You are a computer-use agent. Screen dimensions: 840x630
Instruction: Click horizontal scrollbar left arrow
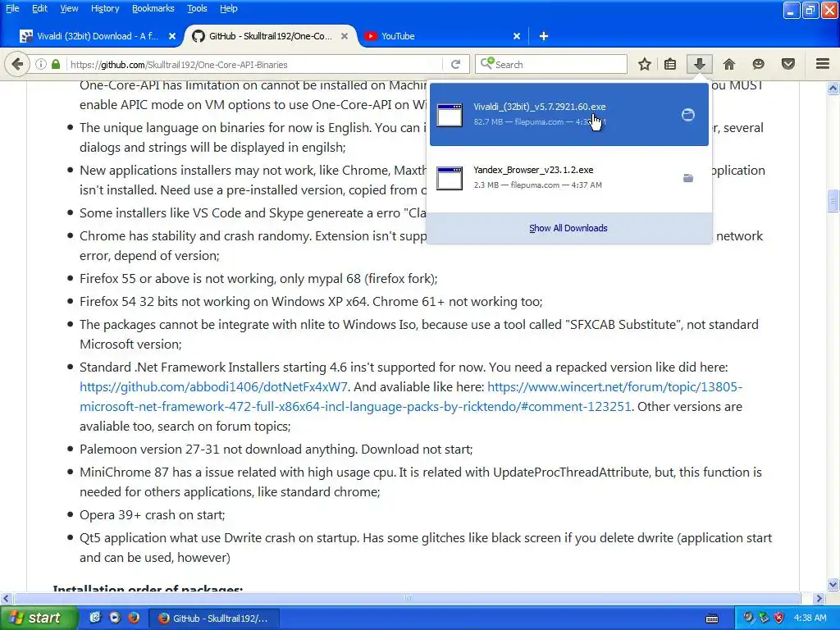[x=6, y=598]
